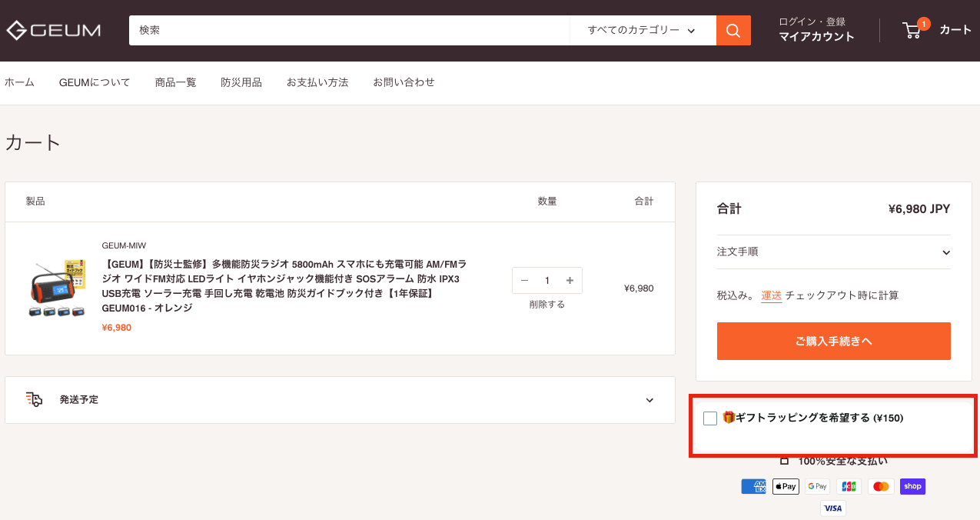Click the American Express payment icon
The height and width of the screenshot is (520, 980).
(x=753, y=486)
